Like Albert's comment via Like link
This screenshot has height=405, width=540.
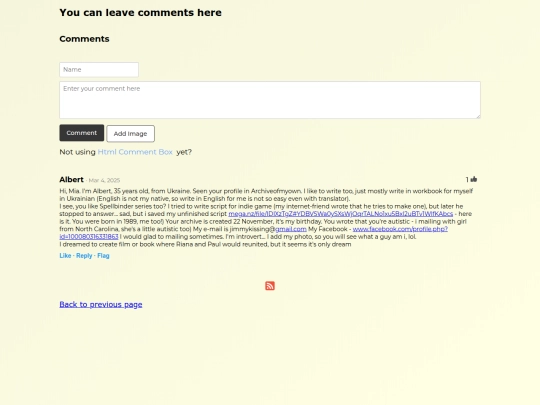pos(65,256)
